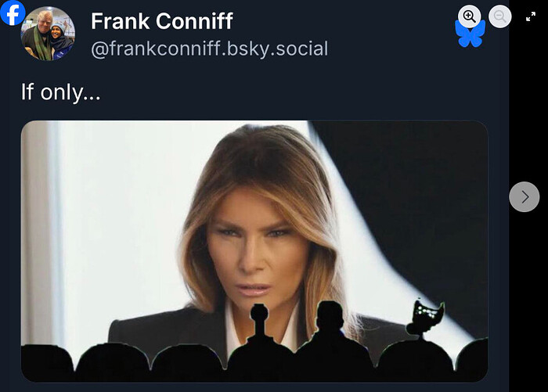Open Frank Conniff's profile avatar

[x=48, y=34]
